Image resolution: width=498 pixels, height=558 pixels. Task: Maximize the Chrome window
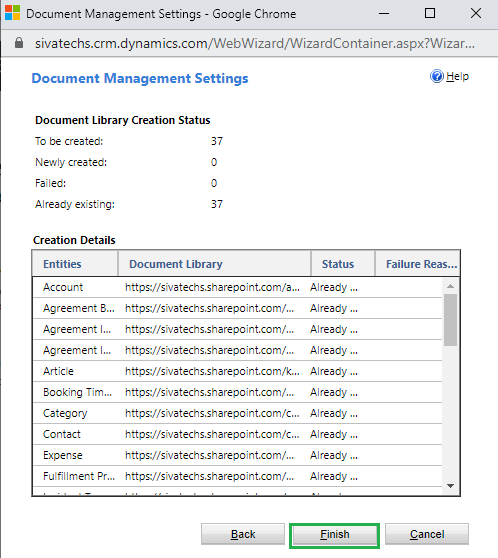[430, 14]
